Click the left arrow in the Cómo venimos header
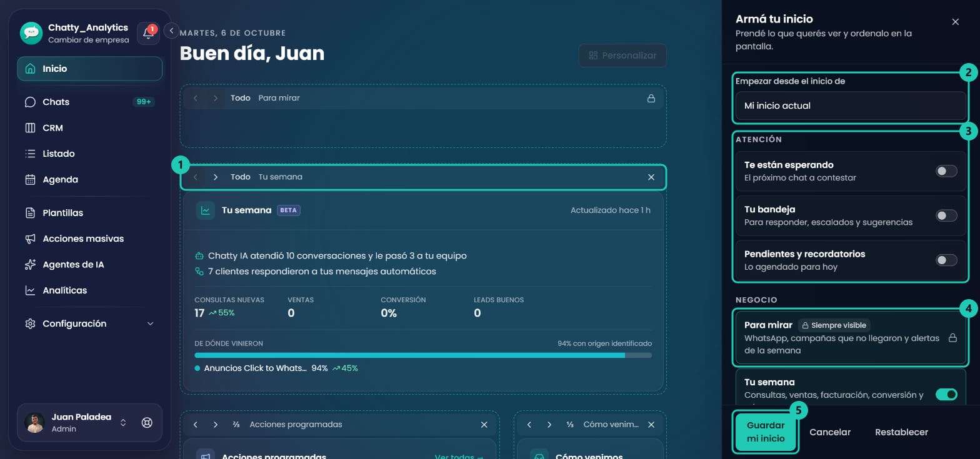980x459 pixels. (529, 425)
